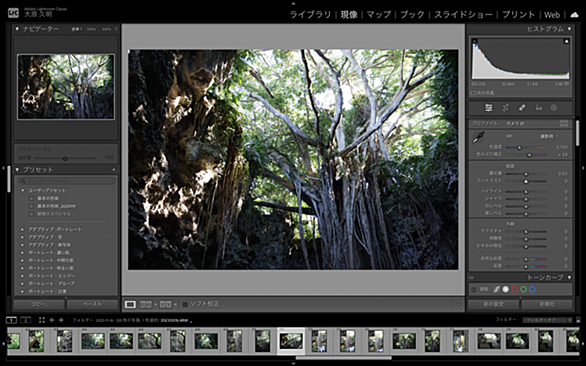Toggle the filter lock switch at filmstrip right
This screenshot has height=366, width=586.
[579, 320]
